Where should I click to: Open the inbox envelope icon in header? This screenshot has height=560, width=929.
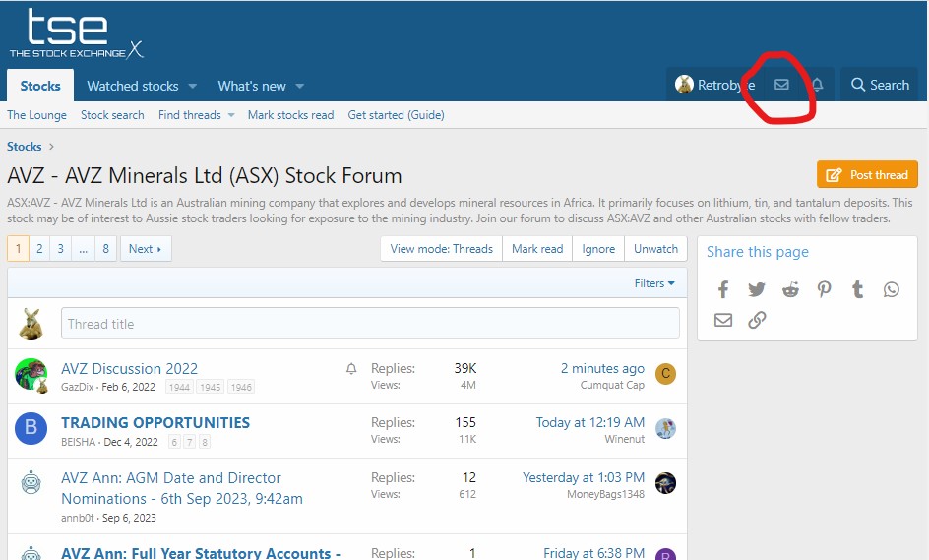[x=781, y=85]
